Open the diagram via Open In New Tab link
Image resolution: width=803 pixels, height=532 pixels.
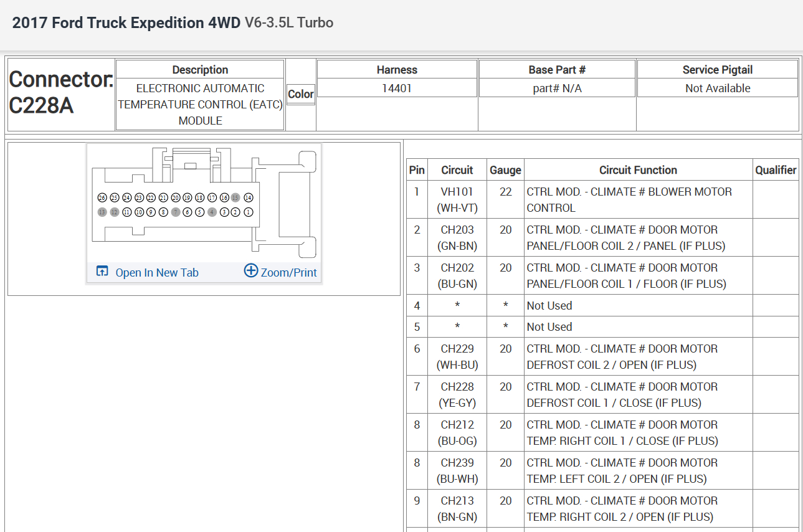click(157, 273)
